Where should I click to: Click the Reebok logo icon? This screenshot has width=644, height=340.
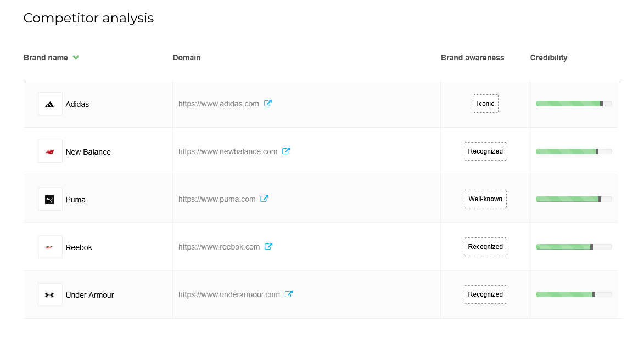[x=50, y=247]
